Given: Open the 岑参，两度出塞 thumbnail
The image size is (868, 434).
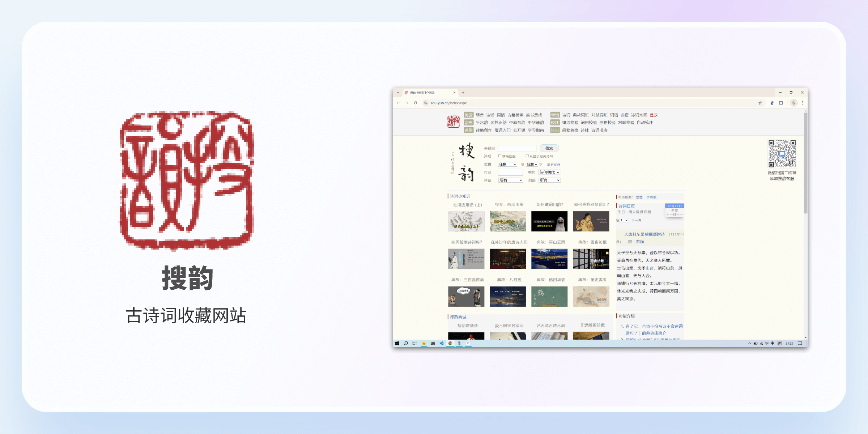Looking at the screenshot, I should coord(508,221).
